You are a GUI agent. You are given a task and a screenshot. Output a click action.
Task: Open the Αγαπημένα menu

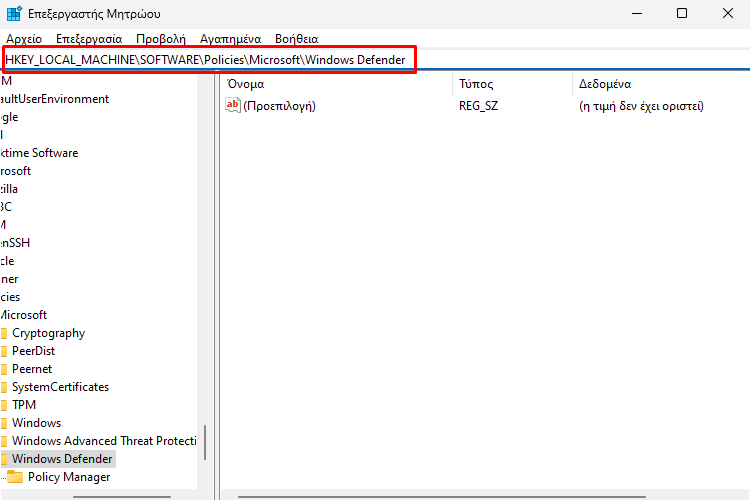[230, 39]
